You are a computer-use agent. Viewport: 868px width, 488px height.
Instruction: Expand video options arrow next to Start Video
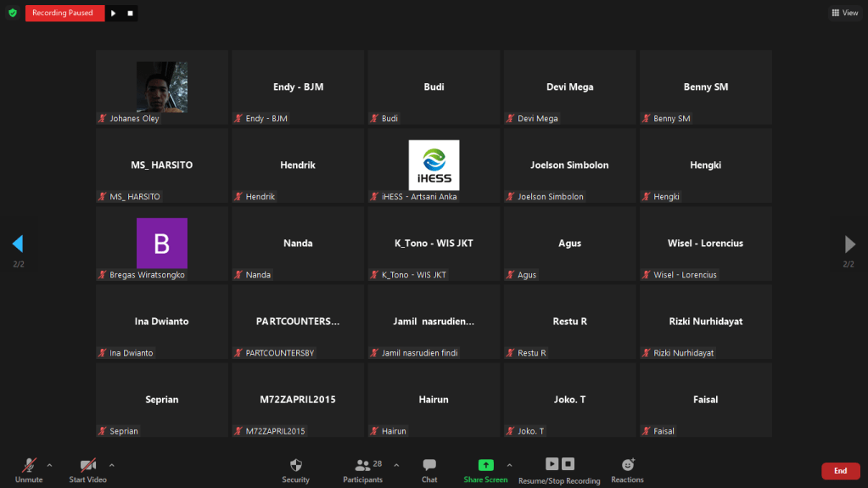(x=111, y=465)
